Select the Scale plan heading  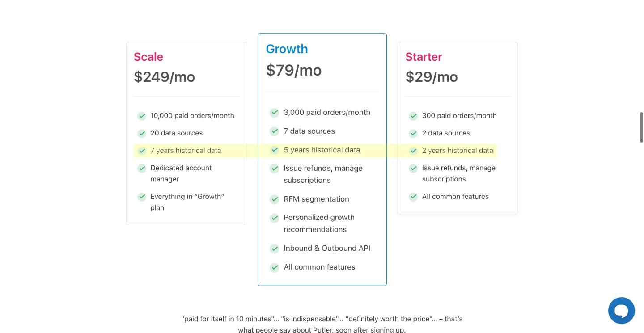click(x=148, y=57)
